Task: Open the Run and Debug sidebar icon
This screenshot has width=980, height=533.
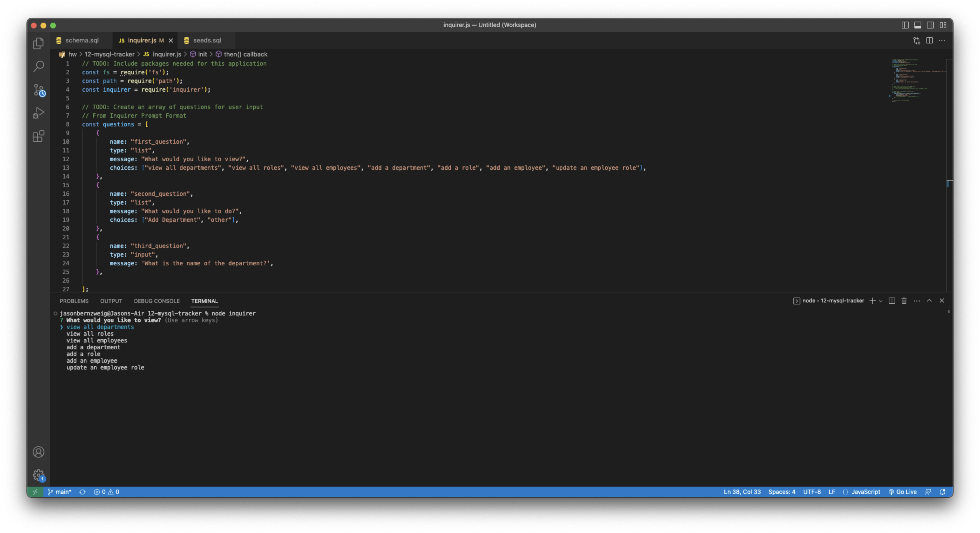Action: 38,113
